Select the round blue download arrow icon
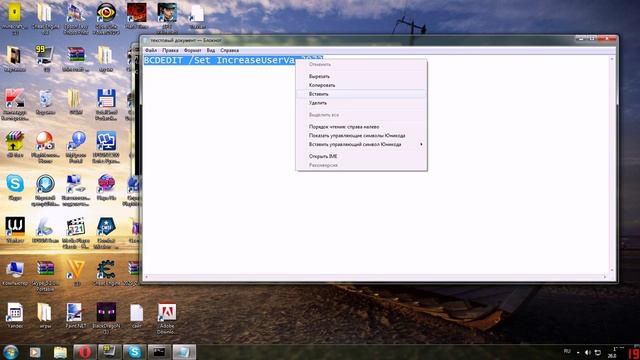640x360 pixels. [x=45, y=190]
